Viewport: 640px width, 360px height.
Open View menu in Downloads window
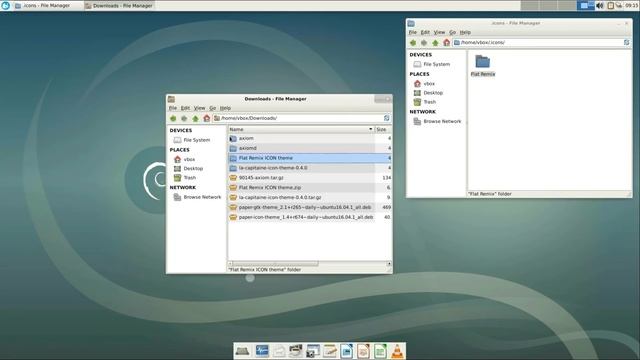tap(199, 108)
